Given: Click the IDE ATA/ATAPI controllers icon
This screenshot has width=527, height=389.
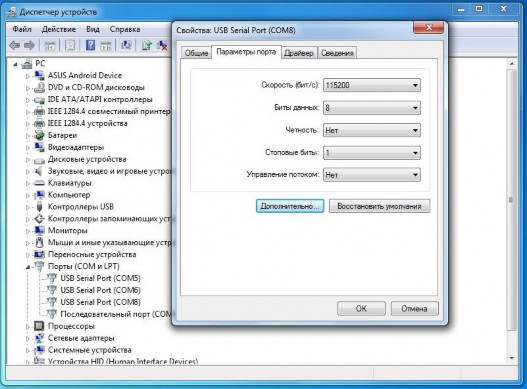Looking at the screenshot, I should point(39,100).
